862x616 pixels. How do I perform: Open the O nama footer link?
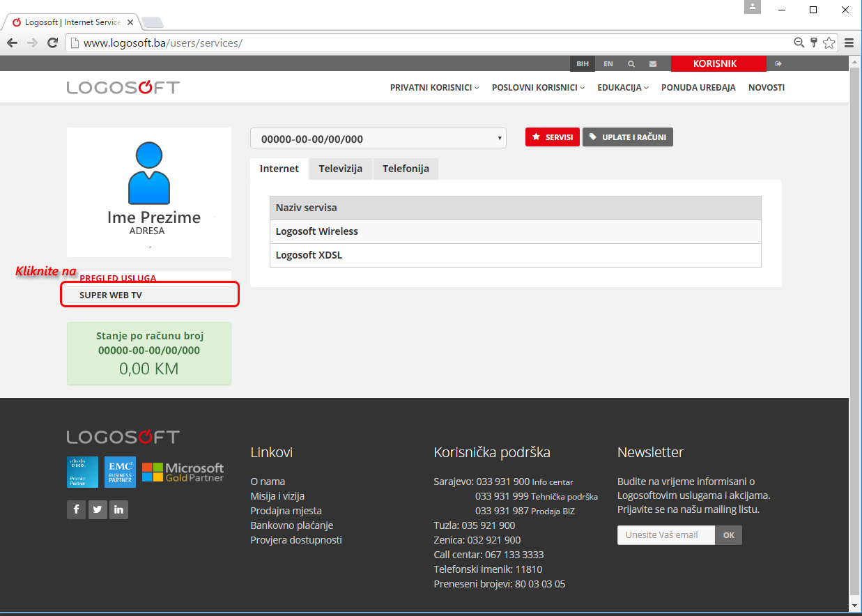[x=268, y=482]
